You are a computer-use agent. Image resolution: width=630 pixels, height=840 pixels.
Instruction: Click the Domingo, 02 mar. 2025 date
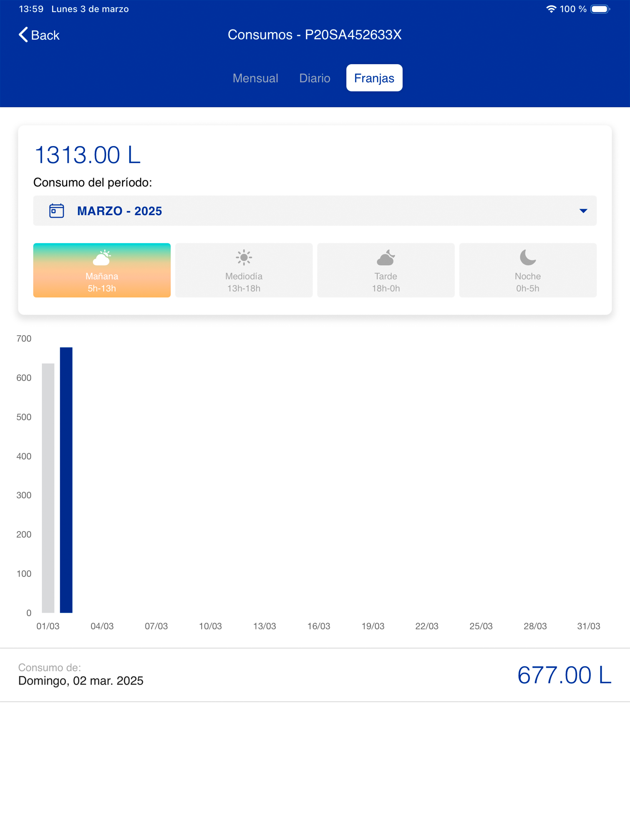[81, 680]
